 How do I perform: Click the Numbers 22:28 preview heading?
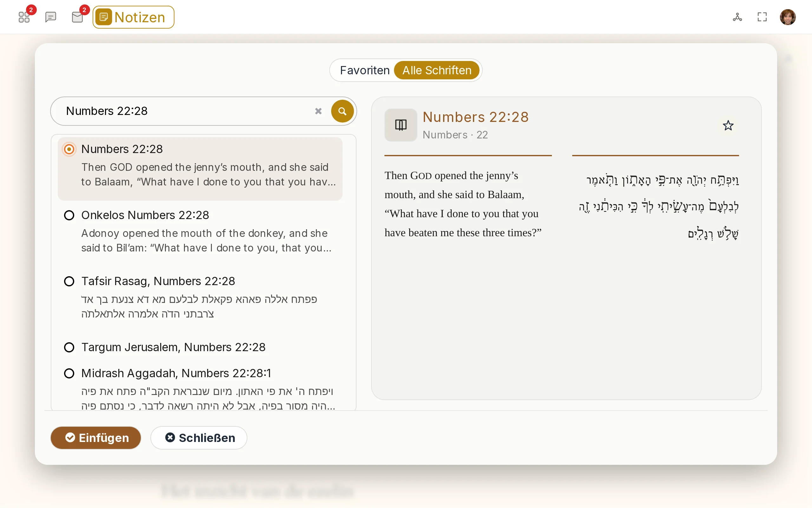(x=475, y=117)
